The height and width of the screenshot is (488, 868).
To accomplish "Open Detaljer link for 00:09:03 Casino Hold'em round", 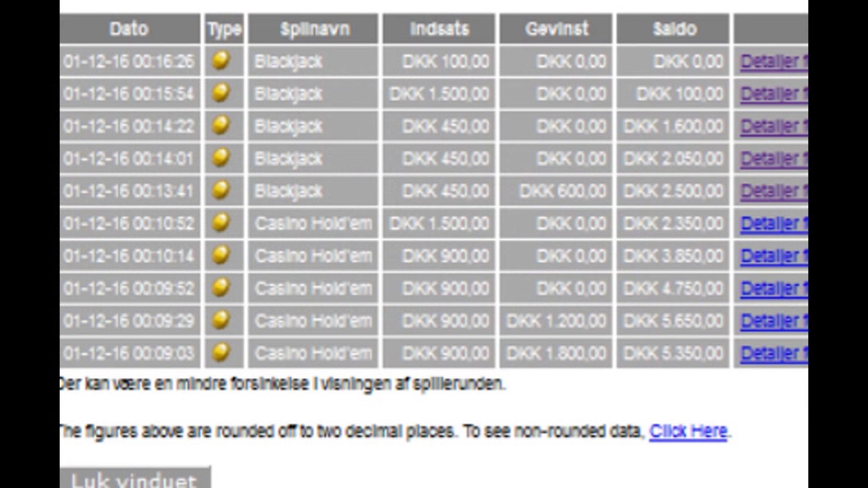I will pos(773,353).
